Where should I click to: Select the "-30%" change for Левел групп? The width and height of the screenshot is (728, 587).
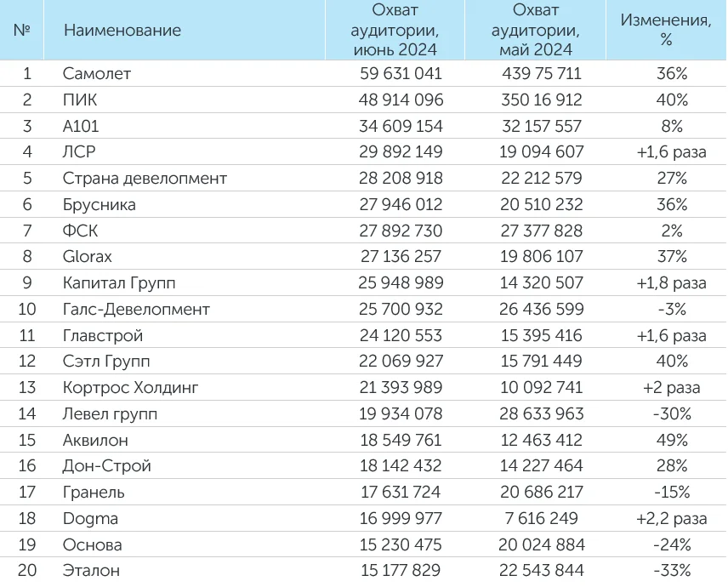pyautogui.click(x=671, y=414)
